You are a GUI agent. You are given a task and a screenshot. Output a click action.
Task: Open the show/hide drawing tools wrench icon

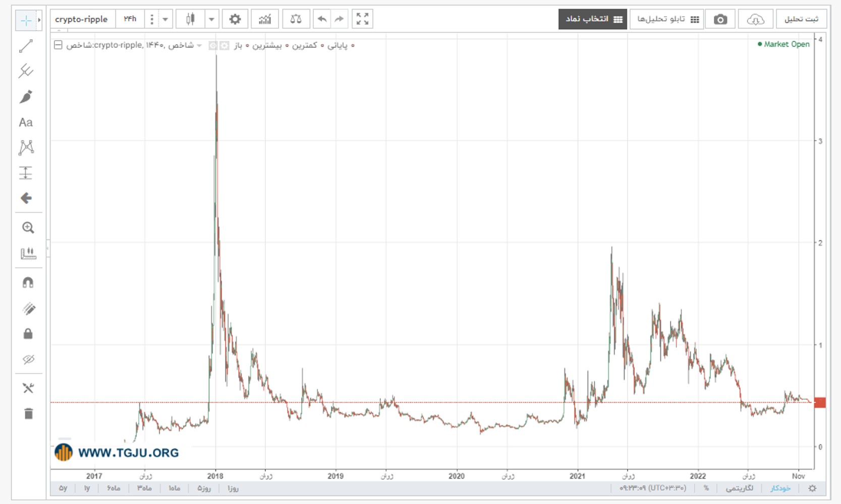(28, 388)
